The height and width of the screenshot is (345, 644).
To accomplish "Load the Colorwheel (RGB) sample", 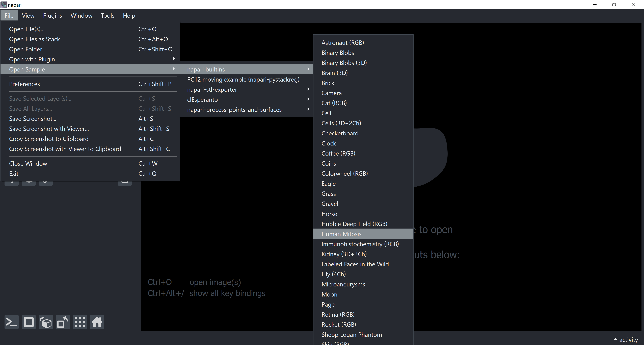I will (363, 174).
